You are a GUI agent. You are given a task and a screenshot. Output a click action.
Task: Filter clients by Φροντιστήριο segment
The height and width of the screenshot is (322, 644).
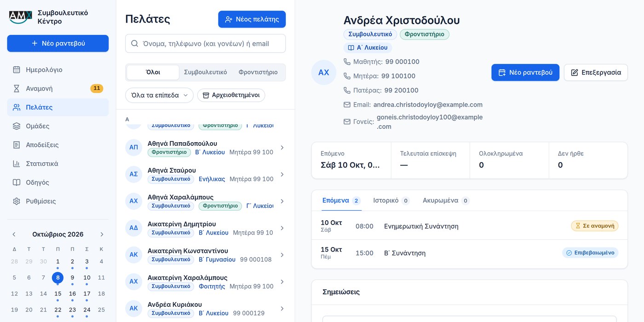pos(258,72)
